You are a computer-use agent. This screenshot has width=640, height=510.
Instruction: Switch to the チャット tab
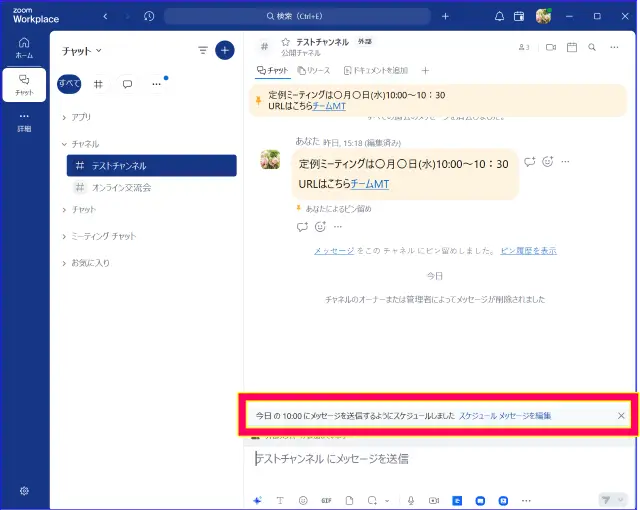272,70
